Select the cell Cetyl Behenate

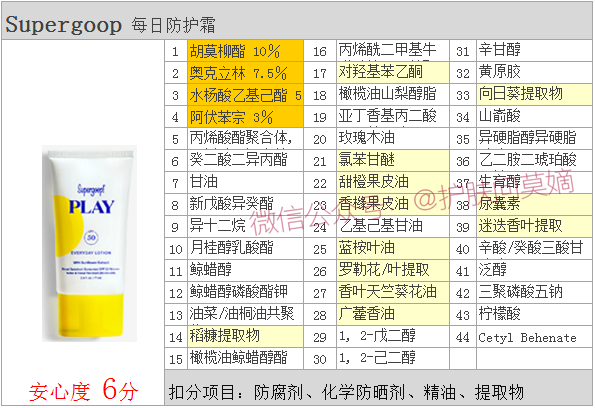pyautogui.click(x=534, y=337)
